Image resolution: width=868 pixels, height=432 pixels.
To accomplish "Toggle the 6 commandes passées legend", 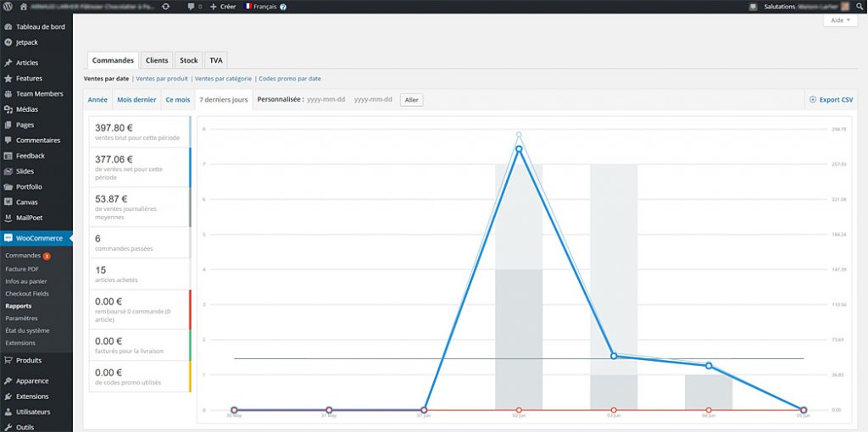I will click(140, 242).
